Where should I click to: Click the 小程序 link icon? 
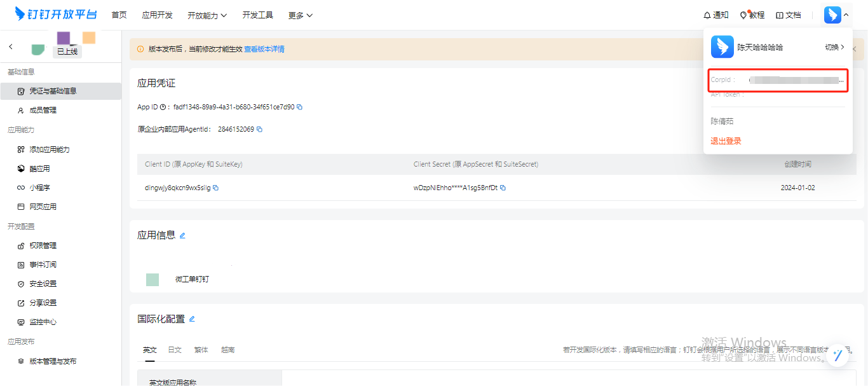[x=21, y=188]
